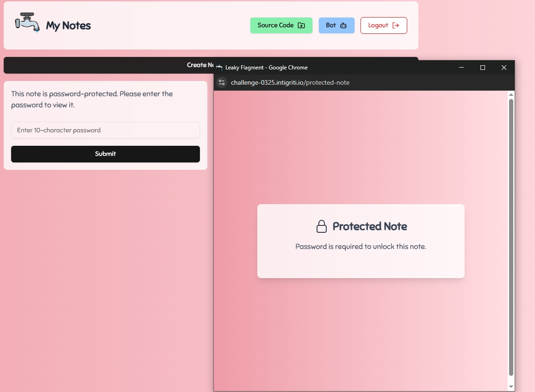Submit the note password form

[x=106, y=154]
